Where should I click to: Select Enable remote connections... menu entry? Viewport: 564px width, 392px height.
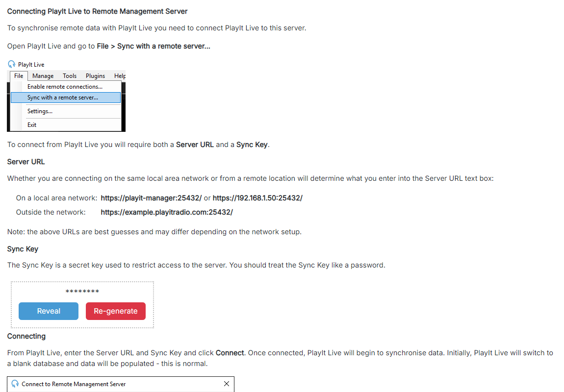tap(66, 87)
